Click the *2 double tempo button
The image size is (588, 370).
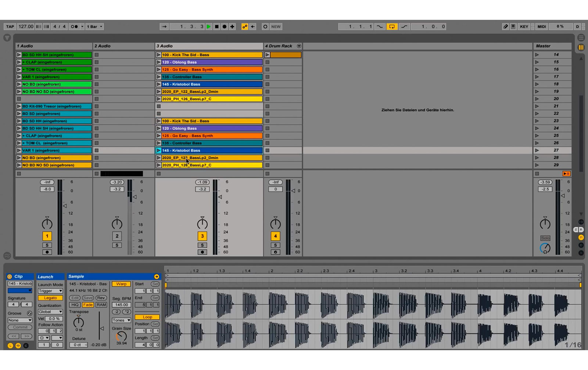pyautogui.click(x=126, y=312)
